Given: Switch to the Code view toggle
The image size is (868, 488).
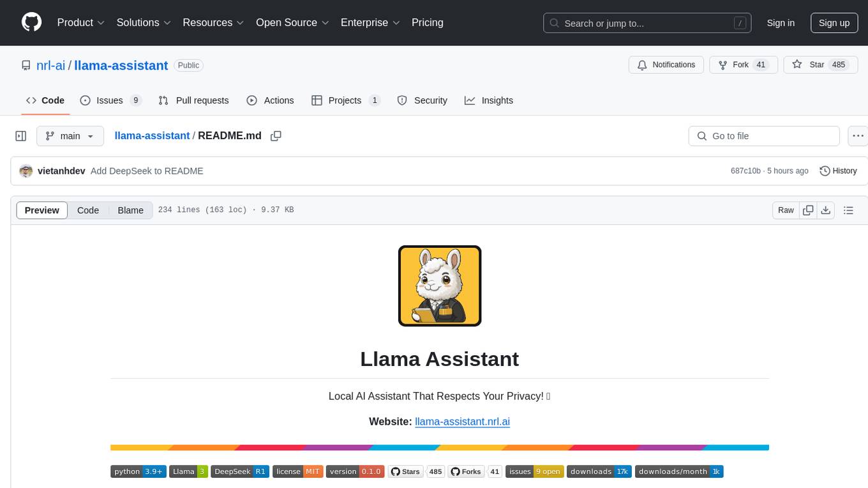Looking at the screenshot, I should (88, 210).
